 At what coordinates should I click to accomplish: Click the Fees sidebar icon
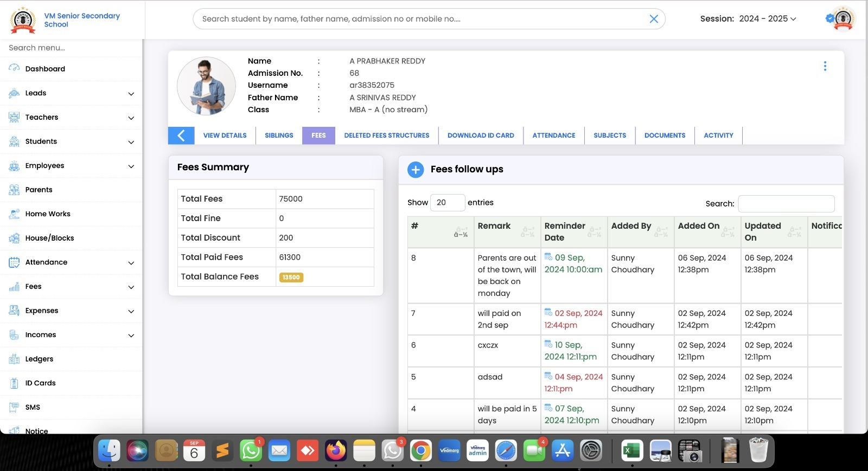point(14,286)
